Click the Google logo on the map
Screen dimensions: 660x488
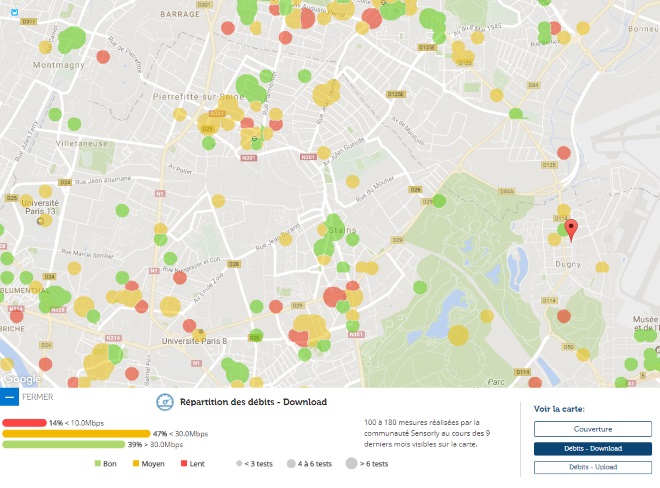point(22,379)
